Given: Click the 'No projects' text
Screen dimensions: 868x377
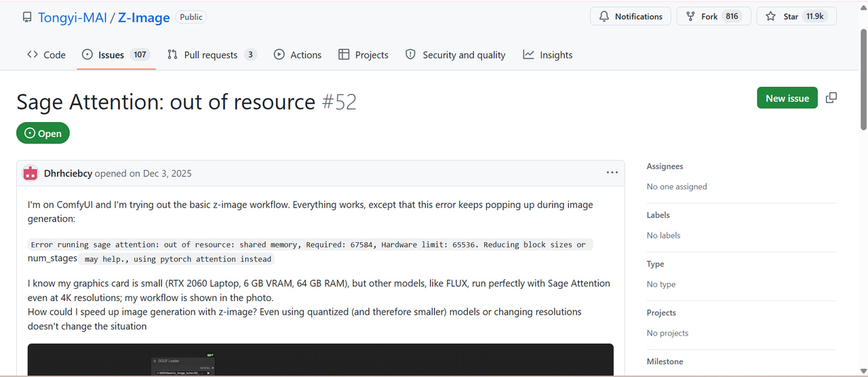Looking at the screenshot, I should (668, 333).
